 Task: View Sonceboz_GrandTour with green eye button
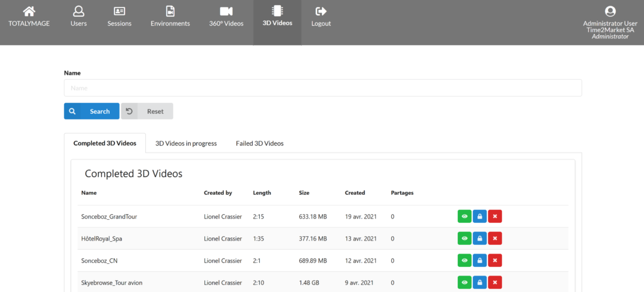tap(465, 216)
